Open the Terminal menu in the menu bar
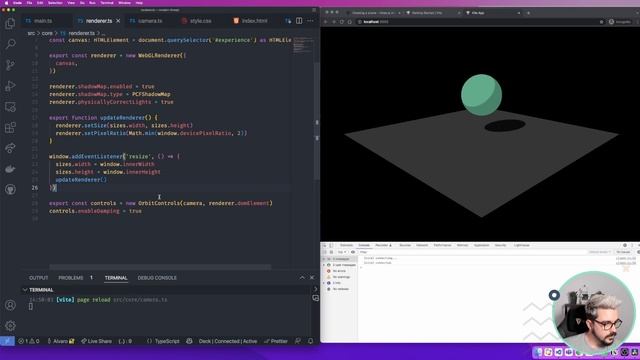Screen dimensions: 640x360 pyautogui.click(x=107, y=3)
